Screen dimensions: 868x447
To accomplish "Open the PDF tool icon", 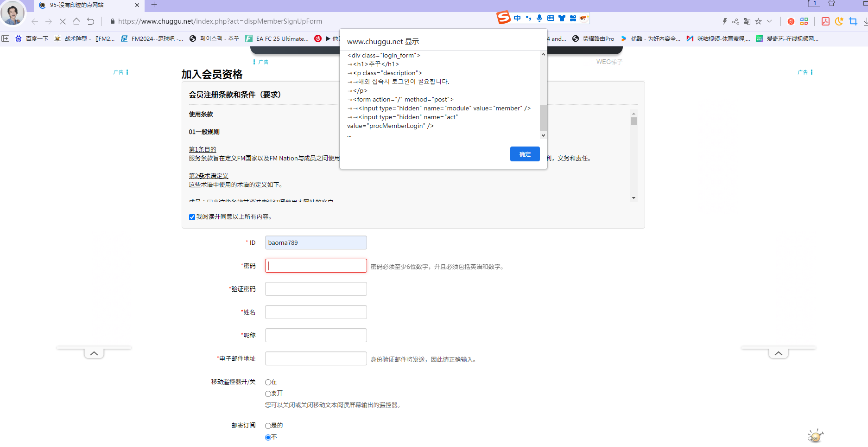I will pos(825,21).
